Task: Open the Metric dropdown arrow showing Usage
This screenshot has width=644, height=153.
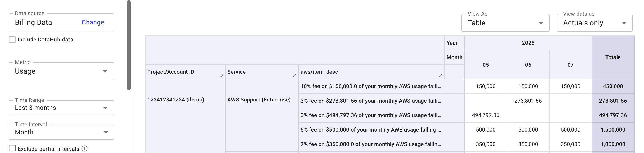Action: (x=105, y=71)
